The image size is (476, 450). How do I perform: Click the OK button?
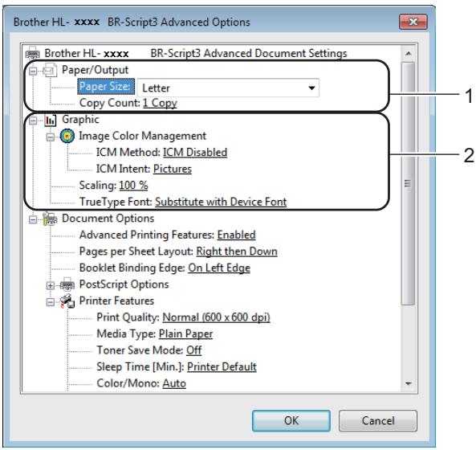(x=291, y=421)
